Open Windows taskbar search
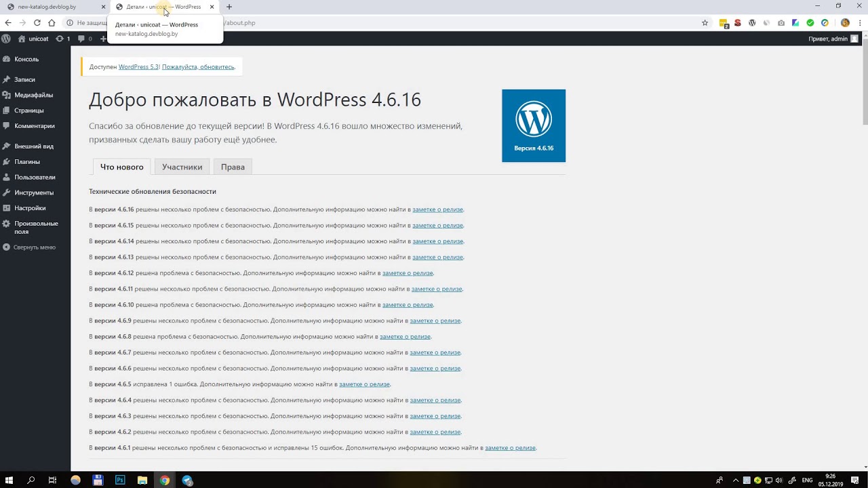The height and width of the screenshot is (488, 868). coord(31,480)
